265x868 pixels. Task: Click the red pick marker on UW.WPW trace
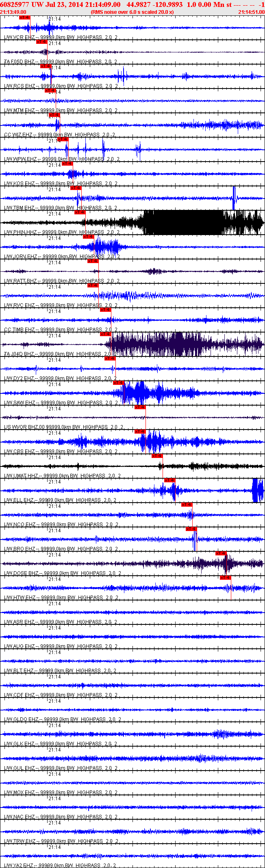pos(63,139)
